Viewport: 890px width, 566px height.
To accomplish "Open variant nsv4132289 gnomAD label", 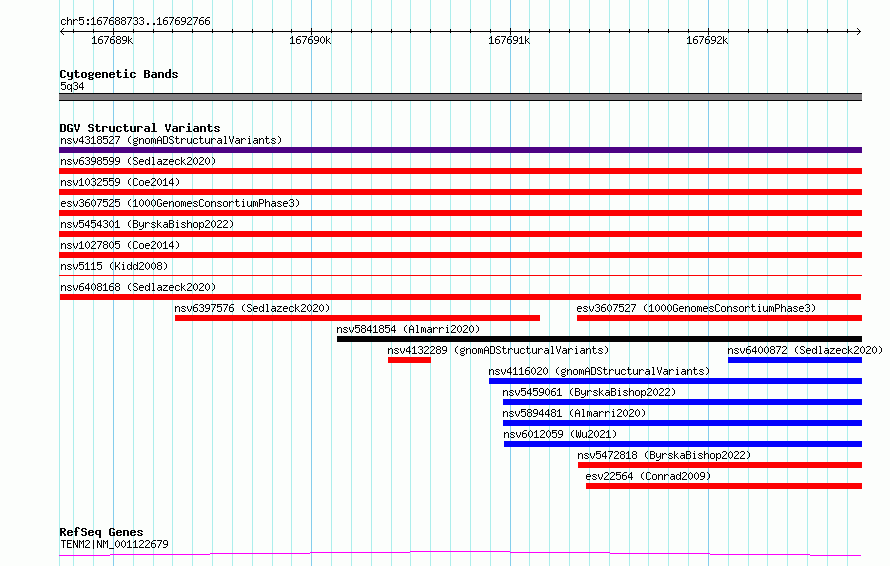I will [498, 350].
